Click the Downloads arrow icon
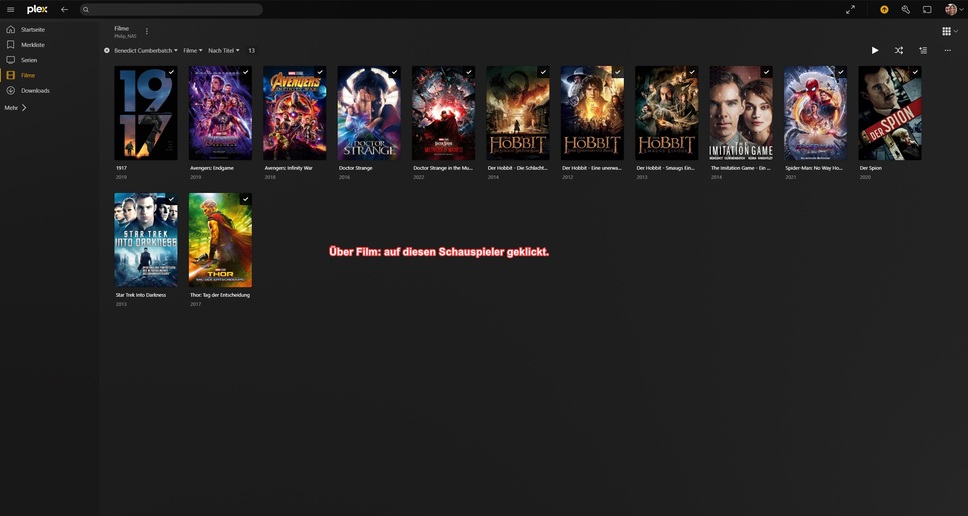This screenshot has width=968, height=516. (x=10, y=91)
